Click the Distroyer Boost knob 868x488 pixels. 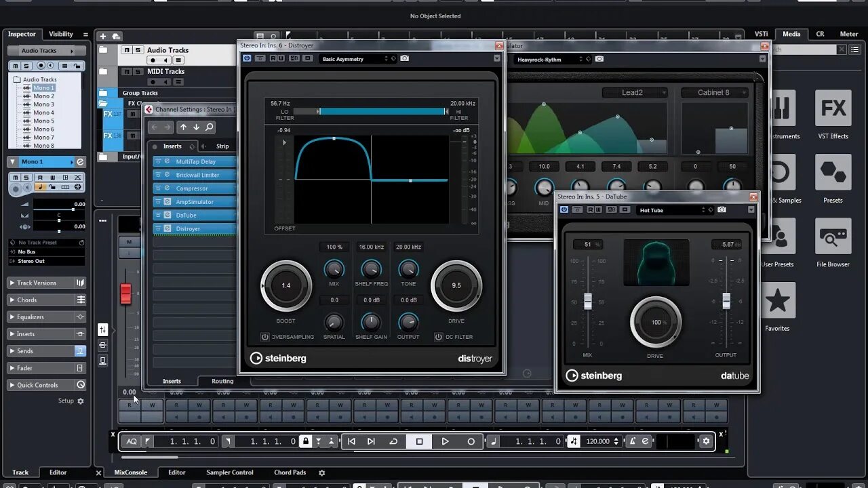pyautogui.click(x=286, y=285)
